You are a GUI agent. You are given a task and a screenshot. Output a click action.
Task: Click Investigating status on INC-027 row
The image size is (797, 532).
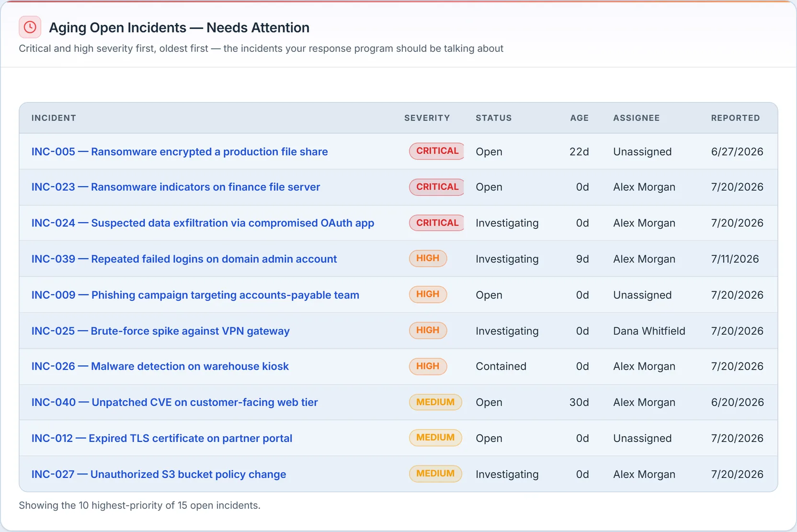[x=507, y=474]
